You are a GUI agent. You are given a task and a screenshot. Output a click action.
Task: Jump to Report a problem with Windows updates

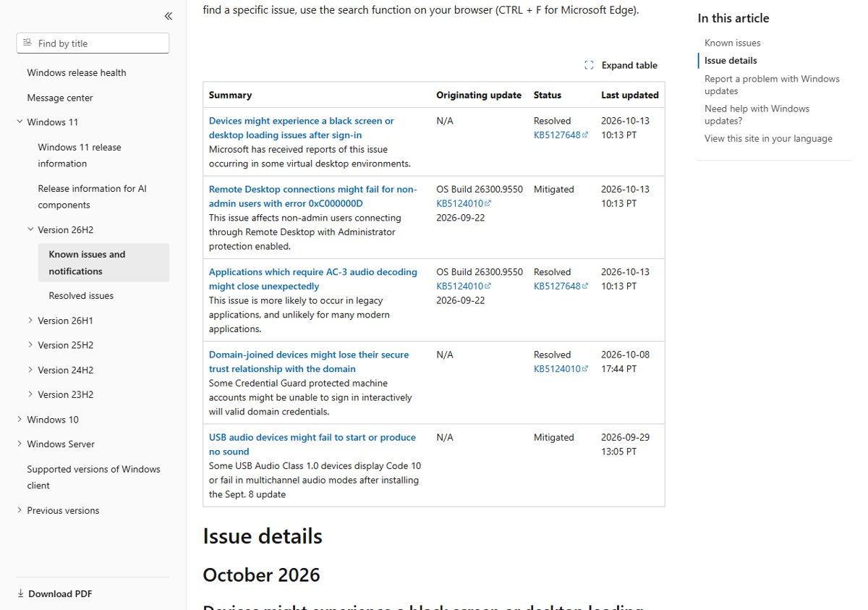coord(772,85)
